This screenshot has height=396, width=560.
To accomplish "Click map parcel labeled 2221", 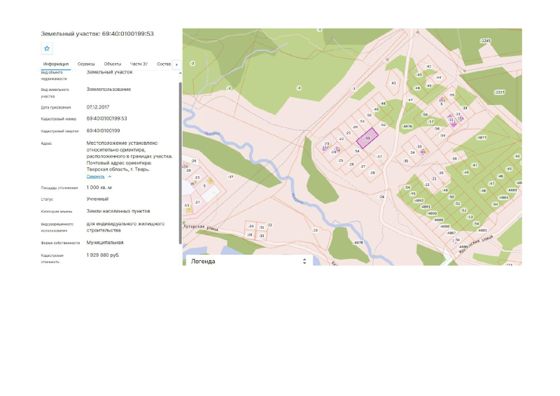I will pos(500,92).
